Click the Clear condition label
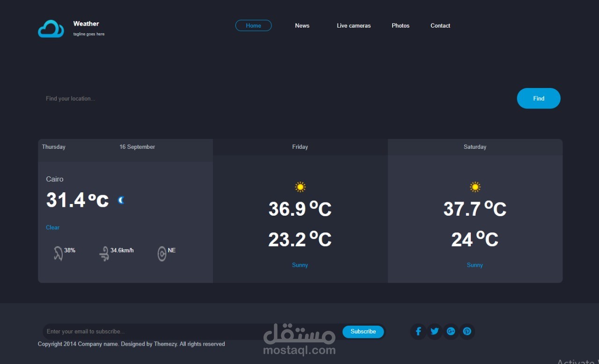The height and width of the screenshot is (364, 599). click(x=52, y=227)
